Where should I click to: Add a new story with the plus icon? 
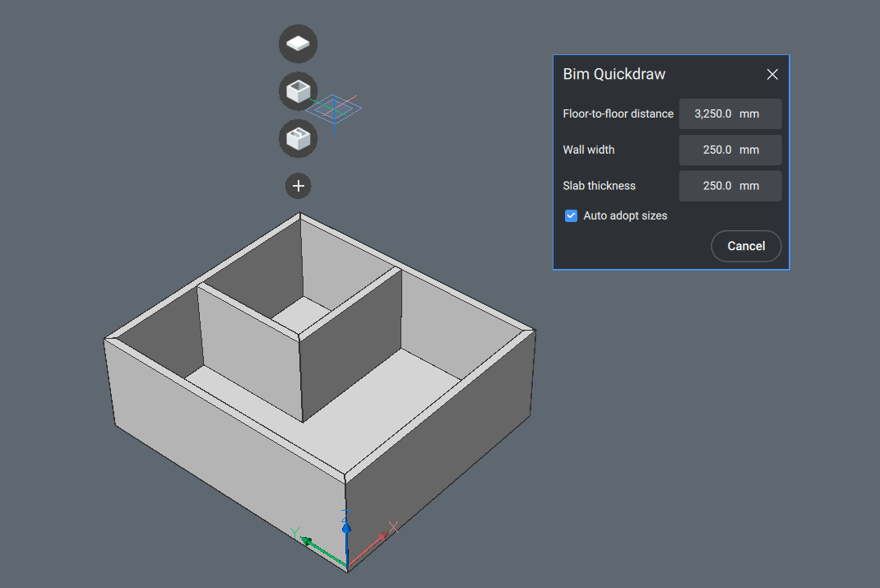point(298,186)
